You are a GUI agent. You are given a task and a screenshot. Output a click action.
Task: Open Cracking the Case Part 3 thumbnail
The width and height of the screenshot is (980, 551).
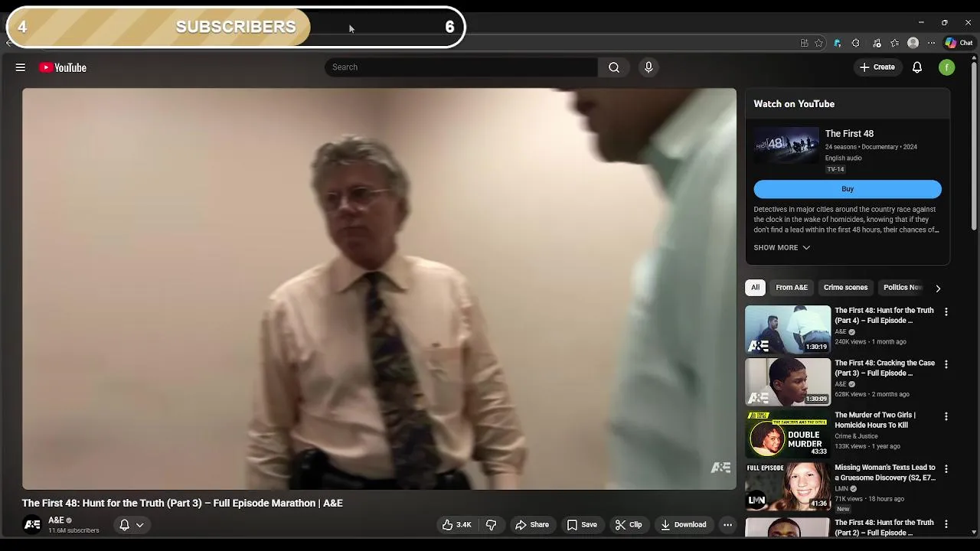pyautogui.click(x=788, y=381)
